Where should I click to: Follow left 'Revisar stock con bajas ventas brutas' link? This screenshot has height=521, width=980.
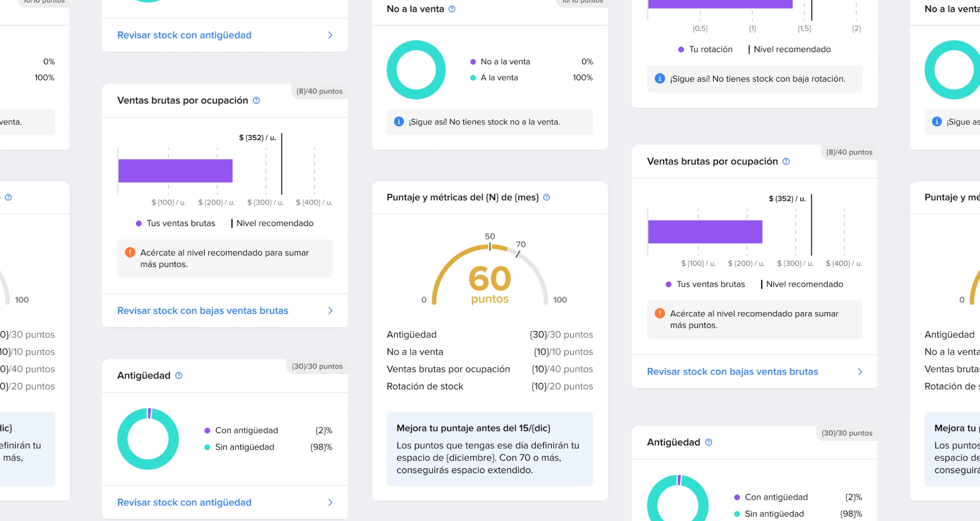click(x=202, y=311)
